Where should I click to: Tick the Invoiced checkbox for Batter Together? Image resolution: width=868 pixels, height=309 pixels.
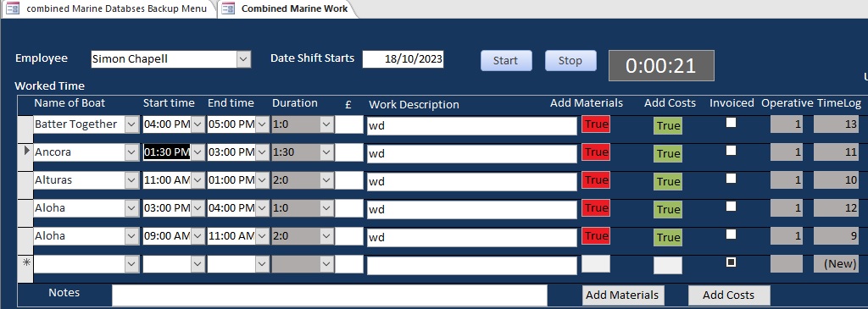pos(732,123)
